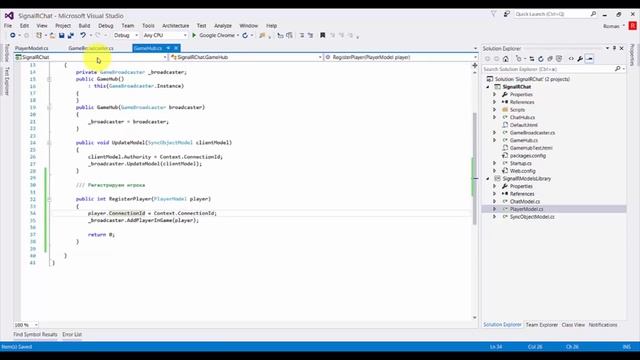Click the Visual Studio logo icon
Image resolution: width=640 pixels, height=360 pixels.
click(9, 16)
